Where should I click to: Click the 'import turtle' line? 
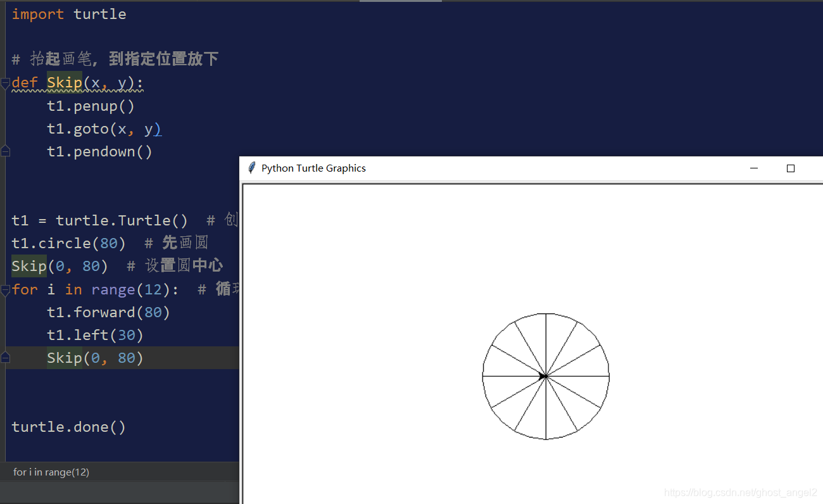[69, 14]
